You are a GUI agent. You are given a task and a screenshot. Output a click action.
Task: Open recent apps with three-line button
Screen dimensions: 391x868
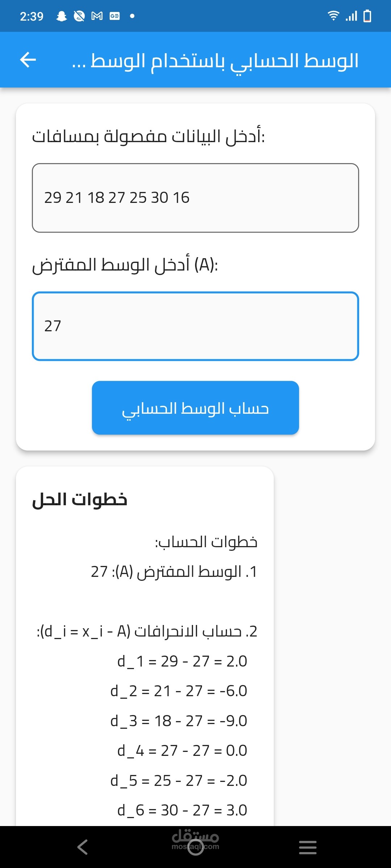(308, 847)
